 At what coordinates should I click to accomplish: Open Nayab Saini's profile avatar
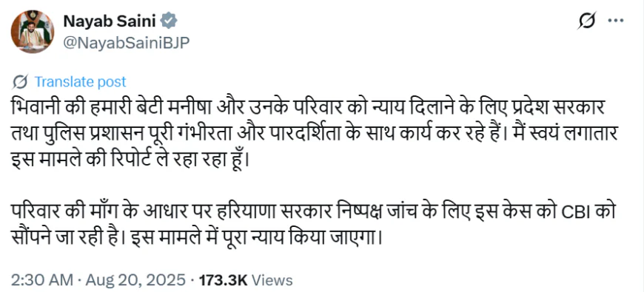click(x=32, y=31)
